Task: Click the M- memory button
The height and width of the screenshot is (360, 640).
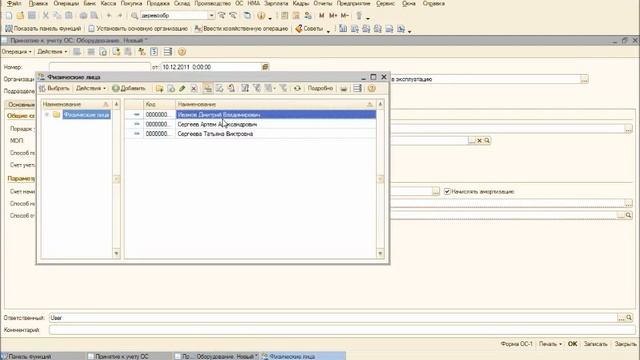Action: pos(344,16)
